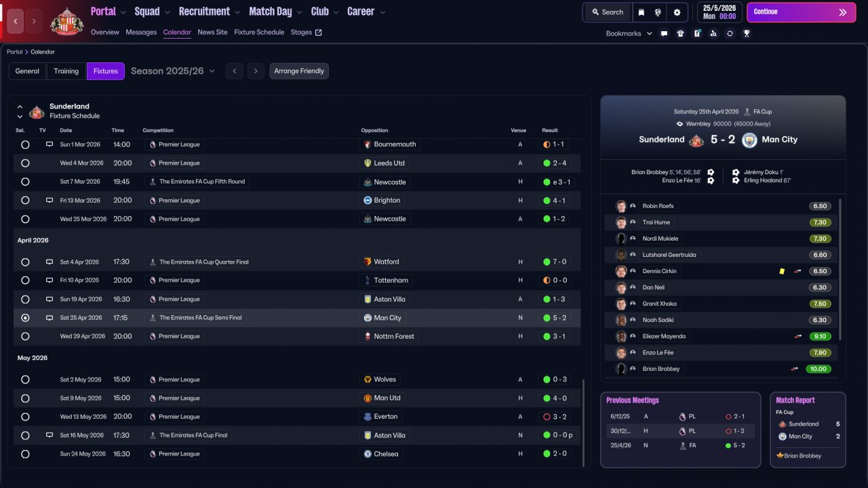868x488 pixels.
Task: Expand the Portal menu chevron
Action: coord(123,12)
